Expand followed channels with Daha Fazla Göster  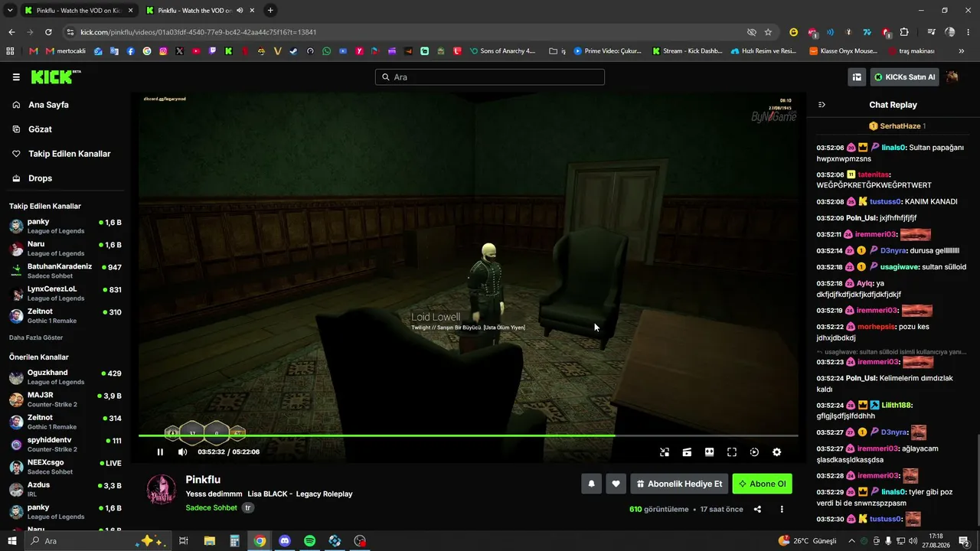pos(36,337)
